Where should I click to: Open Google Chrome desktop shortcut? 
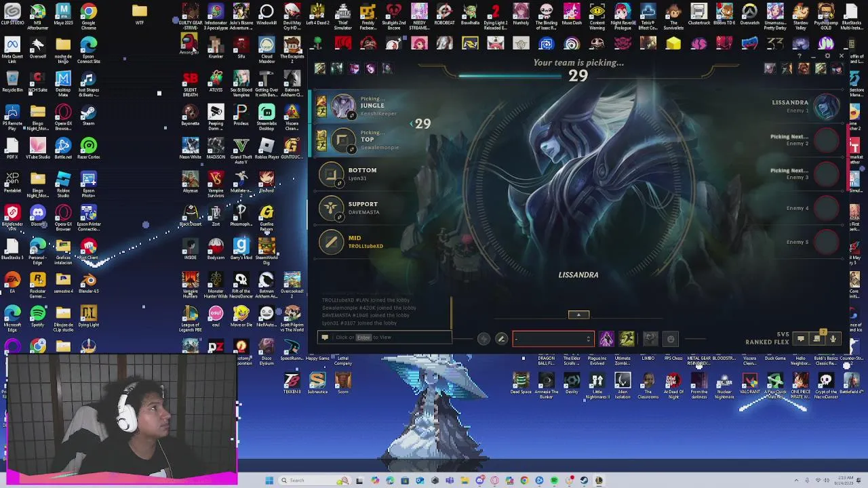click(x=88, y=16)
